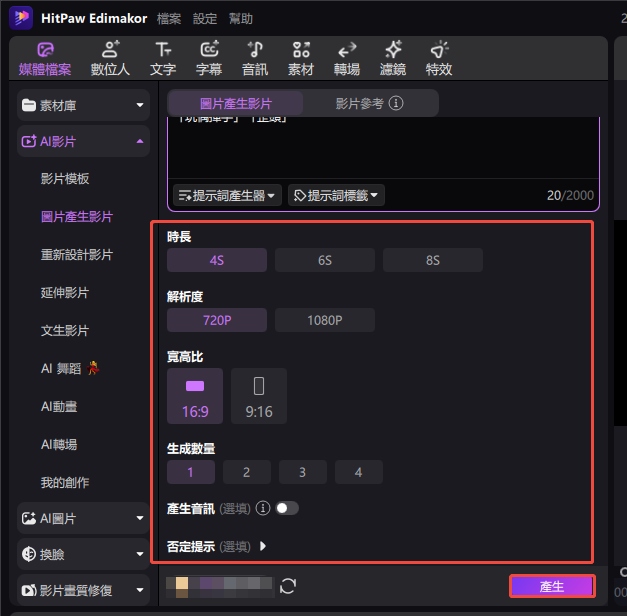627x616 pixels.
Task: Switch to the 圖片產生影片 tab
Action: click(x=236, y=103)
